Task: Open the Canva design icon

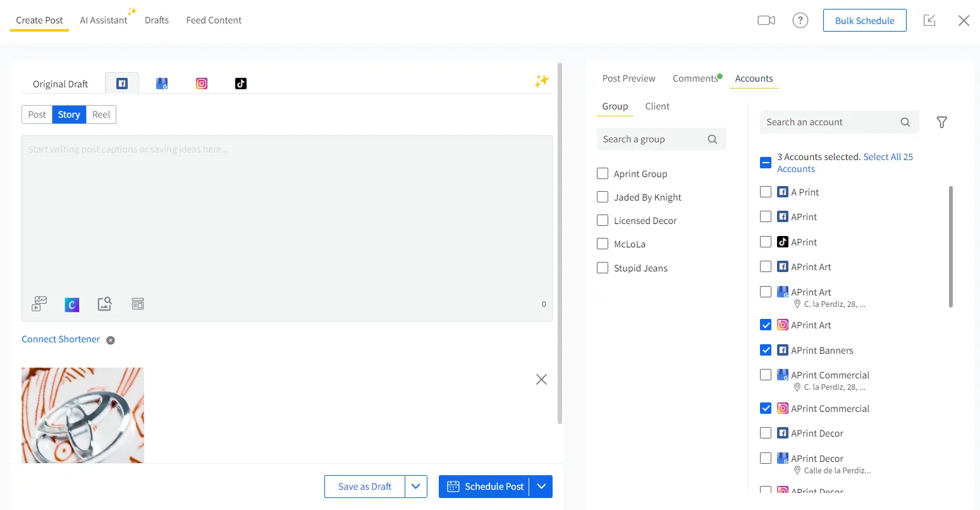Action: point(72,304)
